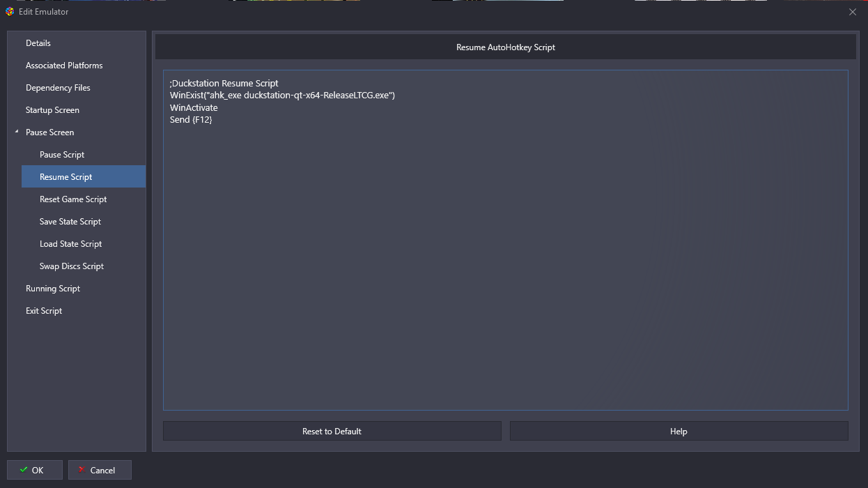Click the green checkmark icon on OK
Screen dimensions: 868x488
[24, 470]
